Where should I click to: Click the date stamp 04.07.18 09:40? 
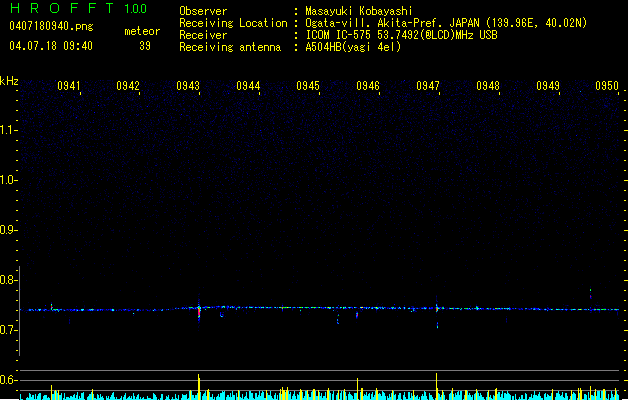click(x=51, y=46)
